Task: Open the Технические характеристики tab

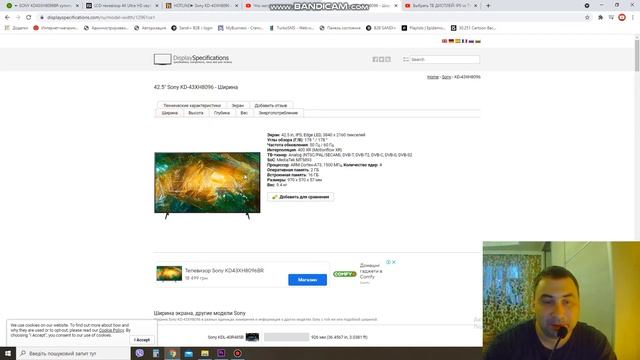Action: click(192, 105)
